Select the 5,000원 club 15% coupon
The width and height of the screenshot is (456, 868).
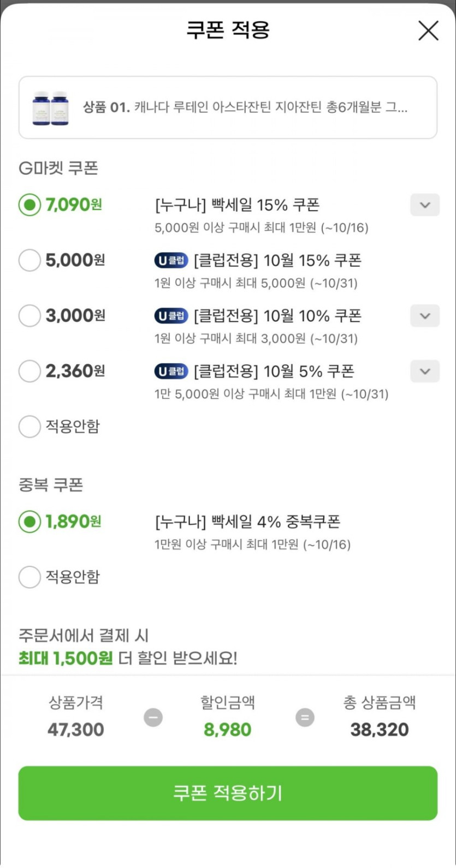coord(29,260)
